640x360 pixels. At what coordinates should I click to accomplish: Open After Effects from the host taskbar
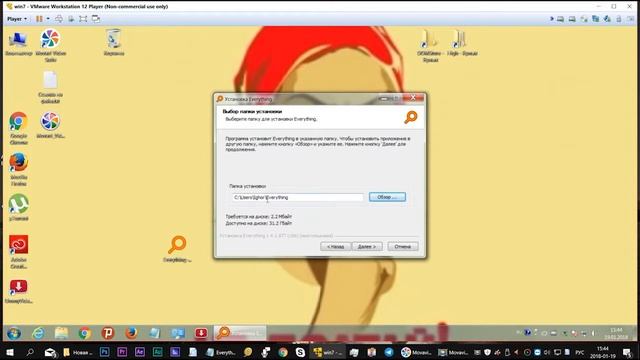coord(140,352)
